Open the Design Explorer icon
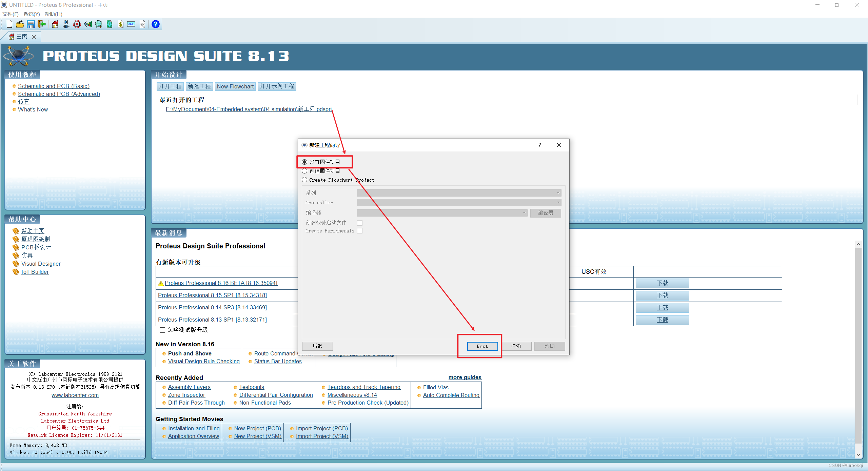This screenshot has height=471, width=868. 110,24
